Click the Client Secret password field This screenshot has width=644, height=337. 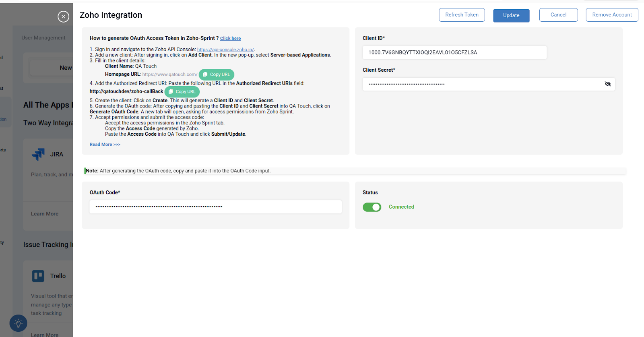point(481,84)
